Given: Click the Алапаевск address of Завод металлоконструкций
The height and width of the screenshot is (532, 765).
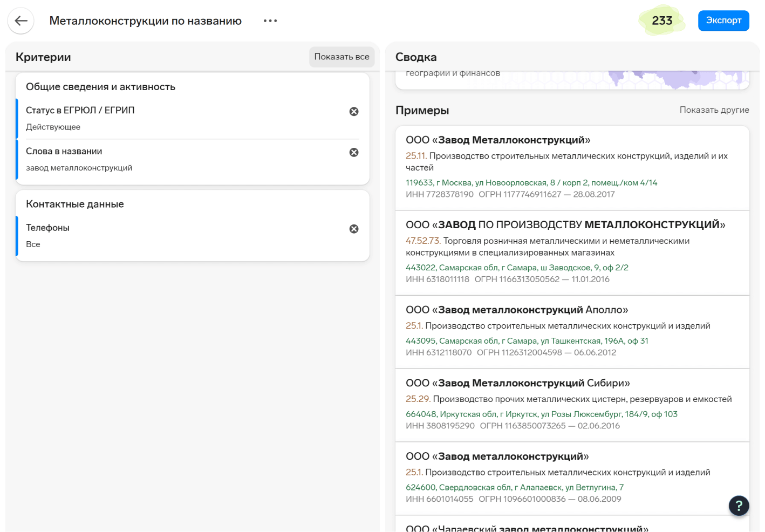Looking at the screenshot, I should point(514,488).
